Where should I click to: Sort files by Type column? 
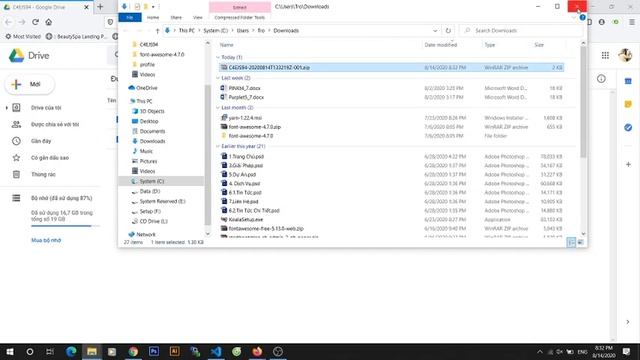489,45
